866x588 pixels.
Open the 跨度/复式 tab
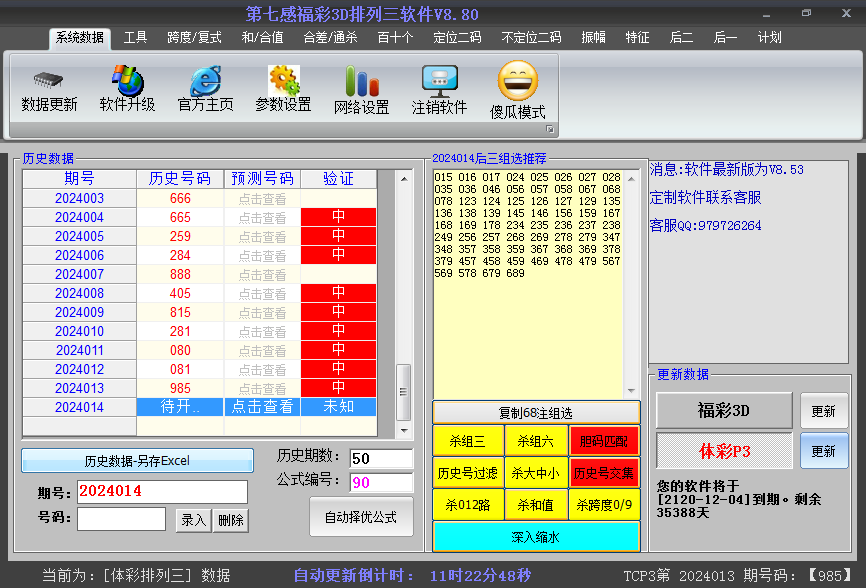194,38
